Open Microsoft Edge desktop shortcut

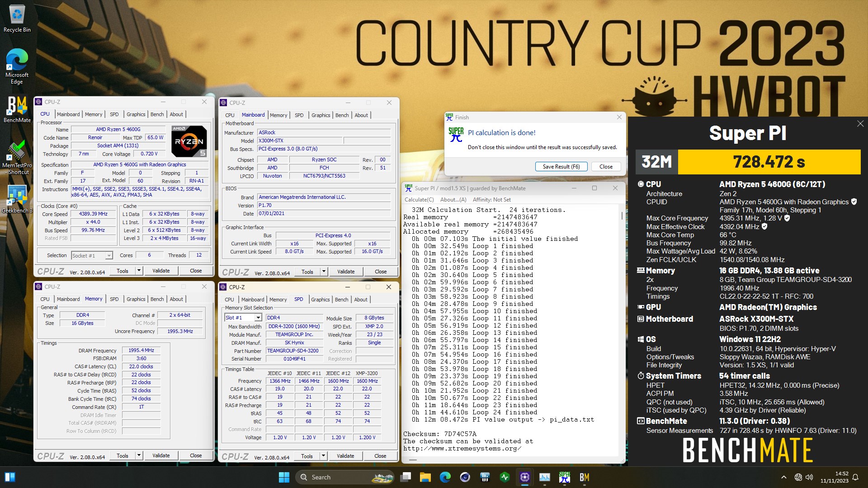point(17,66)
